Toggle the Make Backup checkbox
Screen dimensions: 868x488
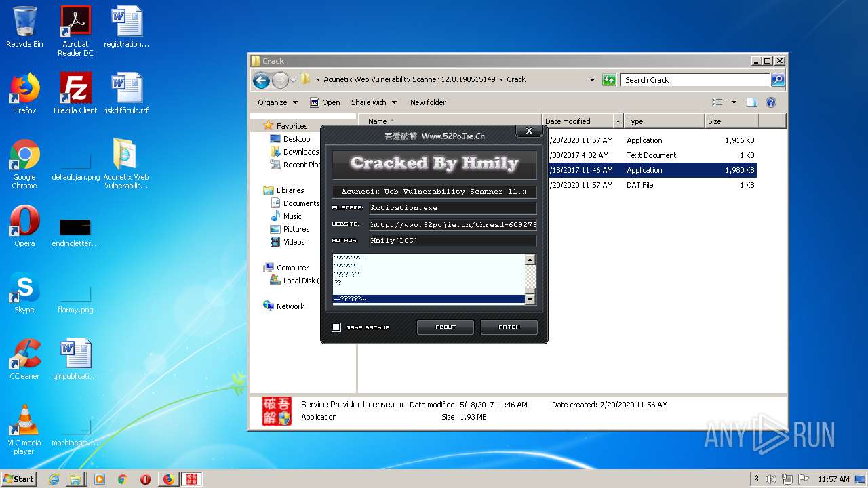pos(336,327)
